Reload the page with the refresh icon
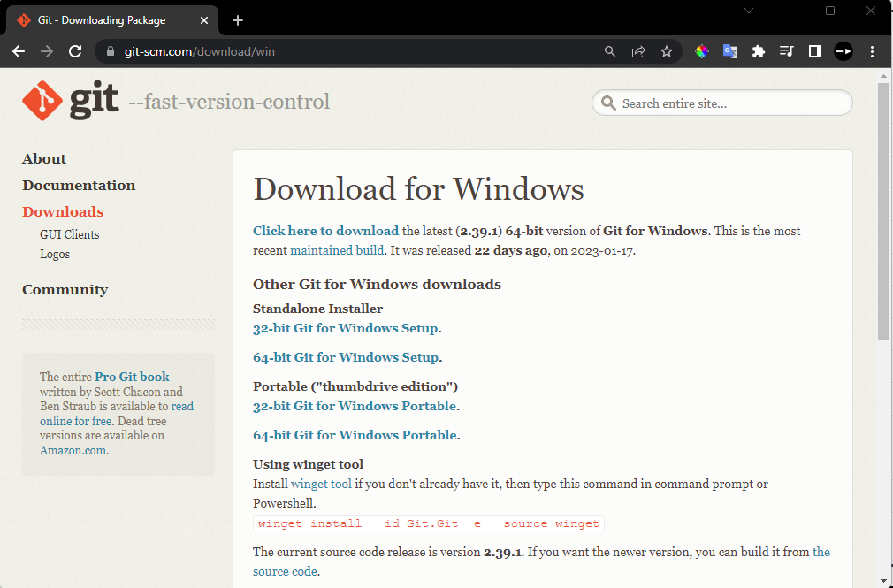The image size is (893, 588). [75, 52]
